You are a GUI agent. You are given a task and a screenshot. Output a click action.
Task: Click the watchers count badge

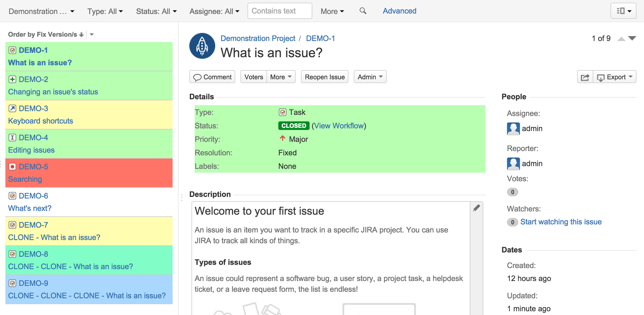point(512,222)
